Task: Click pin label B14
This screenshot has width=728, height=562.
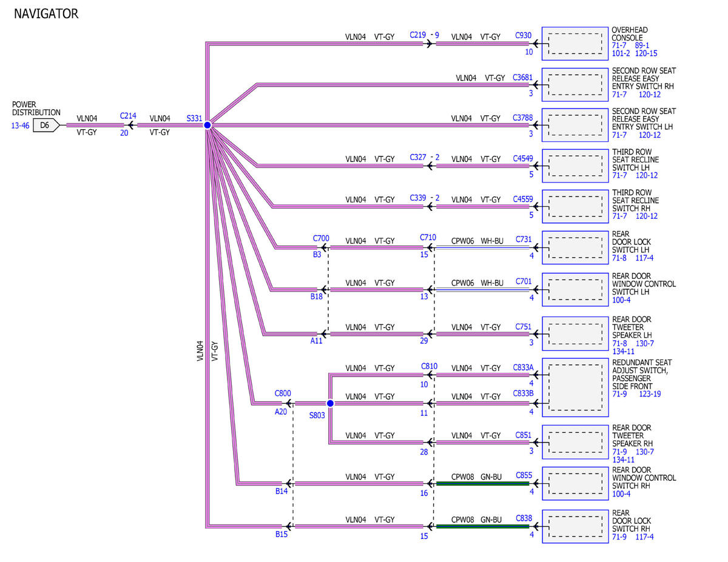Action: click(x=281, y=491)
